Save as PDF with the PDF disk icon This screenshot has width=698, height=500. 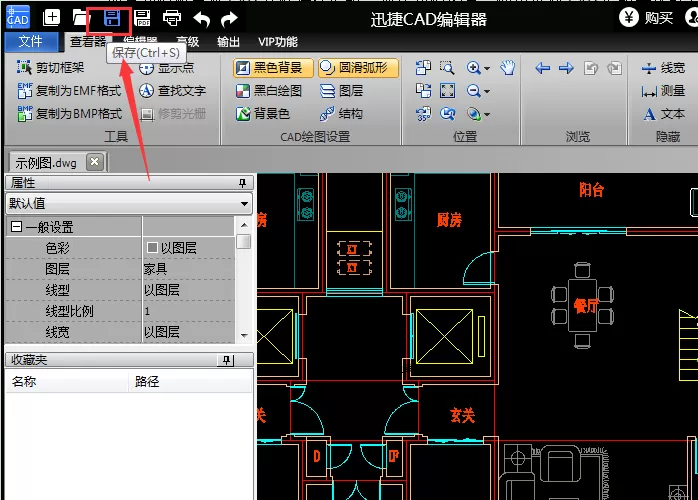[x=142, y=18]
